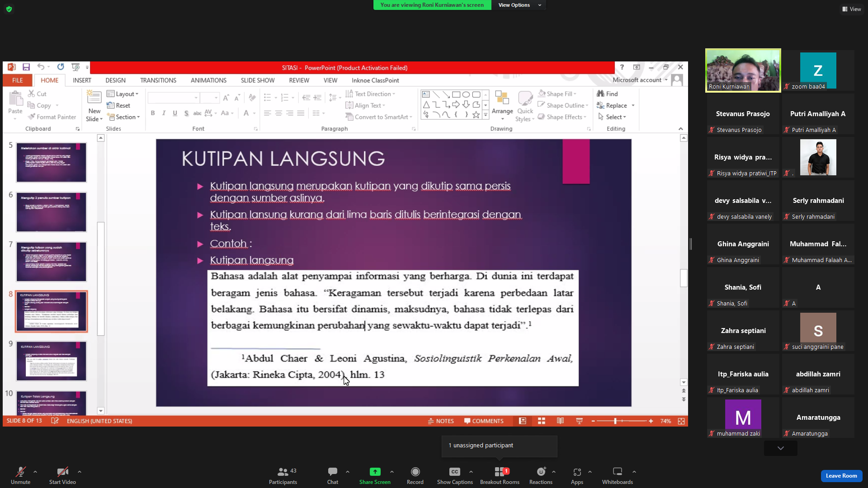This screenshot has width=868, height=488.
Task: Click Fit slide to window icon
Action: click(x=681, y=421)
